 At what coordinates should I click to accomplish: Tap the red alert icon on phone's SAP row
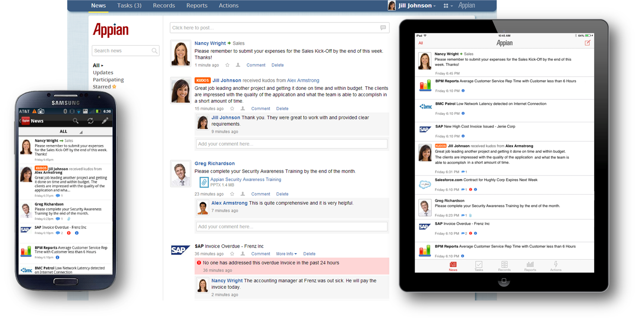pyautogui.click(x=69, y=233)
